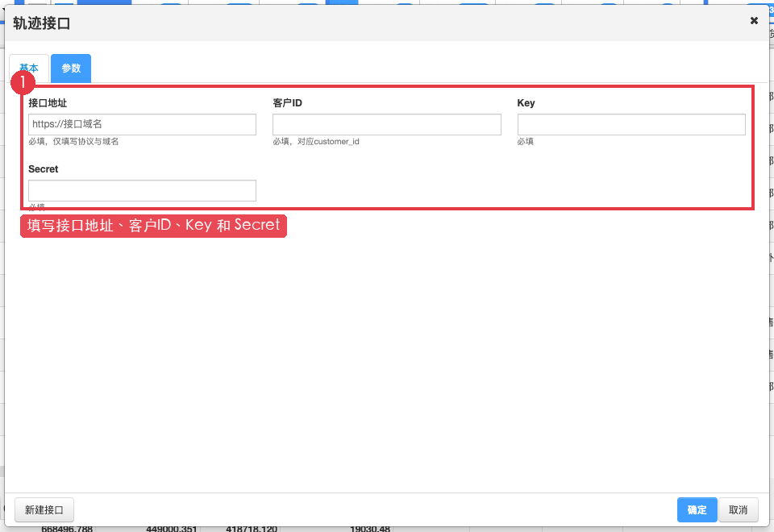Click the 客户ID field label
The height and width of the screenshot is (532, 774).
287,103
